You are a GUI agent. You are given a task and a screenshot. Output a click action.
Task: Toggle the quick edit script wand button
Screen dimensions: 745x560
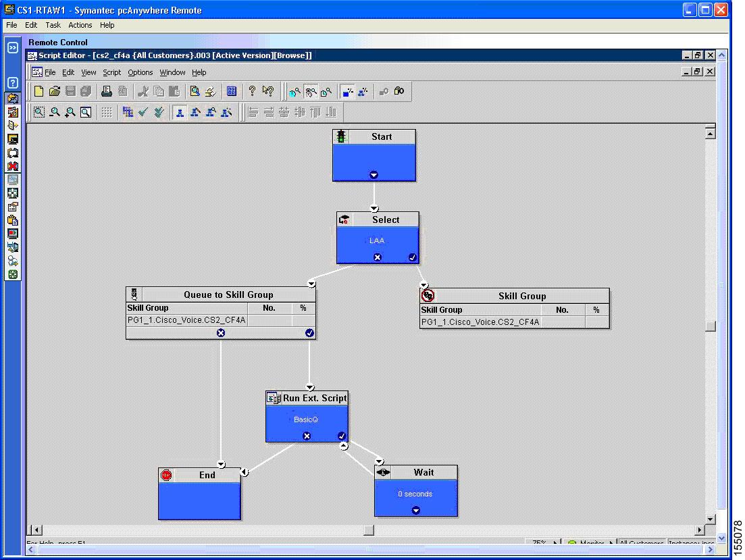pyautogui.click(x=227, y=112)
